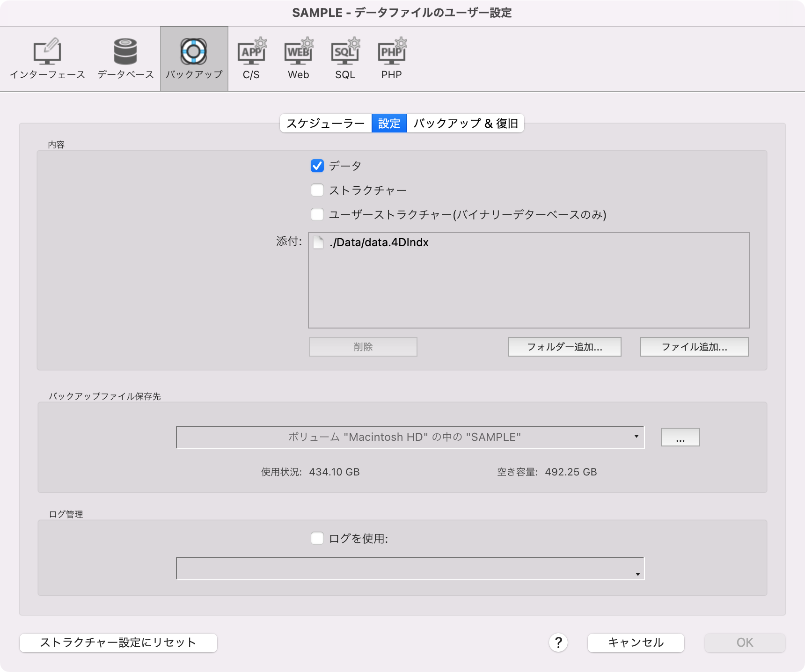Viewport: 805px width, 672px height.
Task: Click ストラクチャー設定にリセット button
Action: 118,643
